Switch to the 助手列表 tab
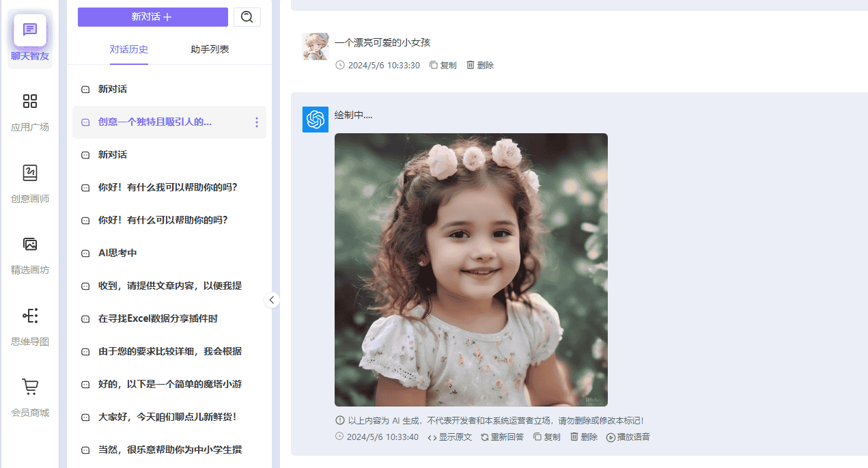The image size is (868, 468). pos(210,50)
